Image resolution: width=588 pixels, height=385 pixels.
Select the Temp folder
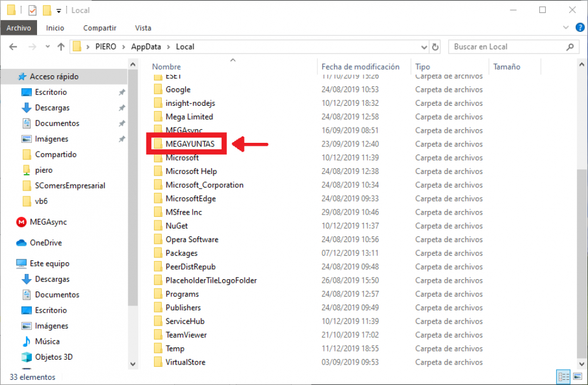[175, 349]
